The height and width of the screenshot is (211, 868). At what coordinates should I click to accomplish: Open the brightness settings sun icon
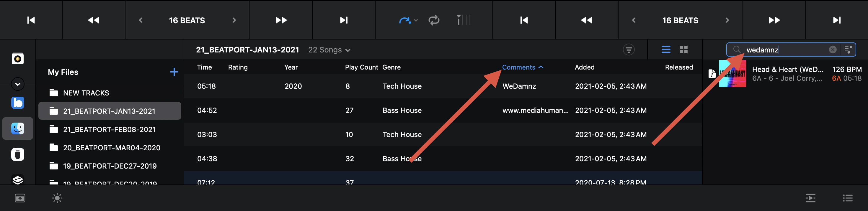point(57,198)
